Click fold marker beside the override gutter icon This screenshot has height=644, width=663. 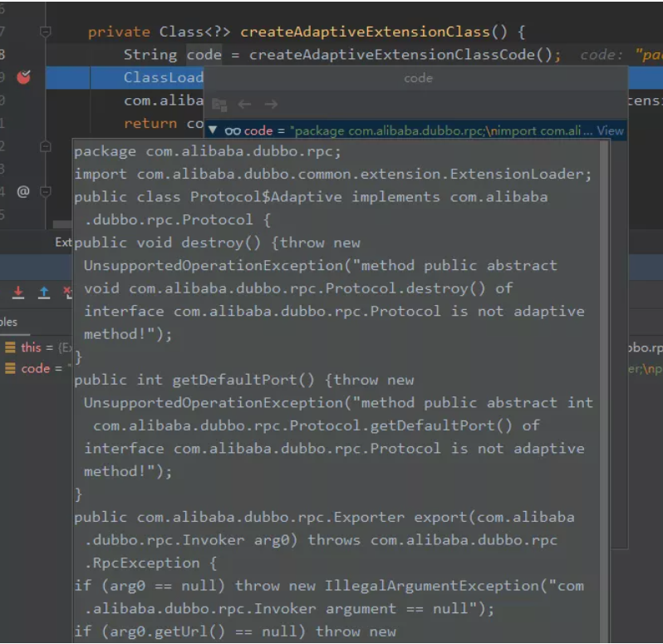coord(46,191)
